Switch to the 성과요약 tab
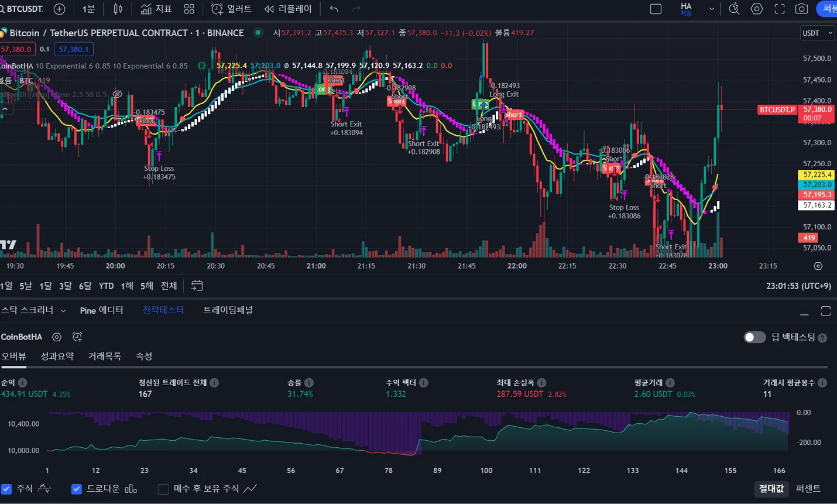The width and height of the screenshot is (837, 504). pos(57,356)
